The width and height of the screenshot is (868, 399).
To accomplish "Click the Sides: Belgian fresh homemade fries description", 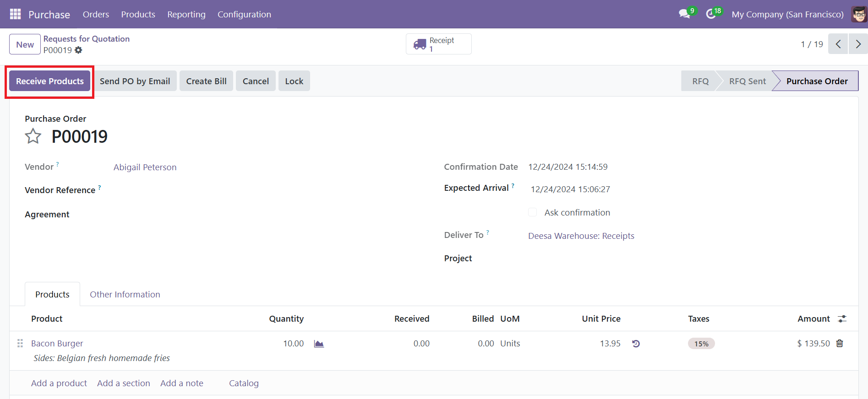I will (x=102, y=358).
